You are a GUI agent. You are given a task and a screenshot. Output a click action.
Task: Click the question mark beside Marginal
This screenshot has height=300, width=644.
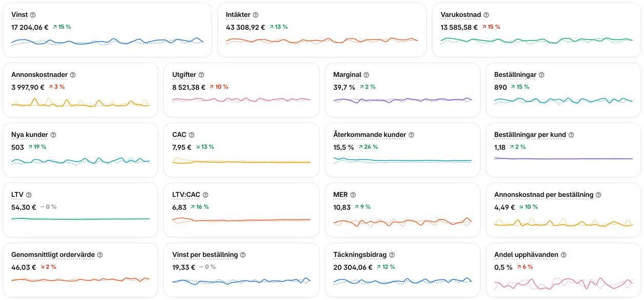pos(366,75)
